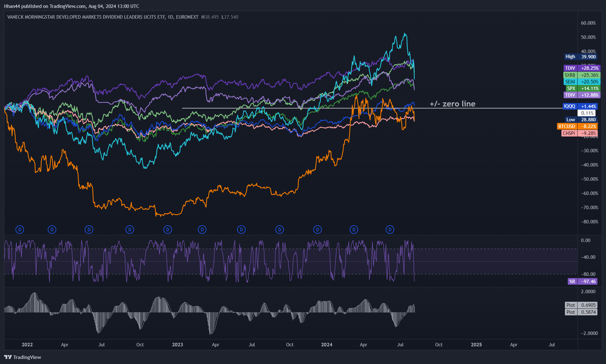This screenshot has width=606, height=364.
Task: Click the dividend marker before Jul 2024
Action: point(390,230)
